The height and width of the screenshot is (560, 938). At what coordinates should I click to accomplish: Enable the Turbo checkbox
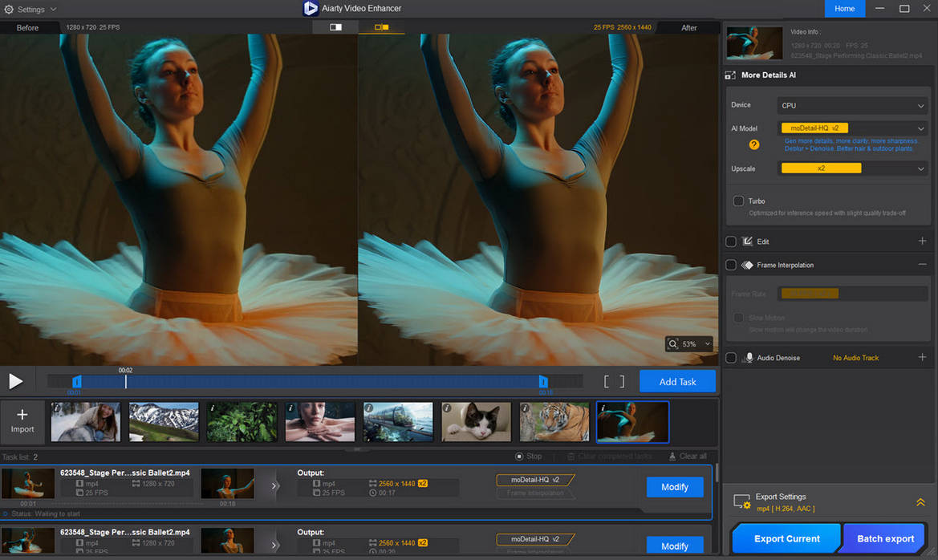(737, 201)
